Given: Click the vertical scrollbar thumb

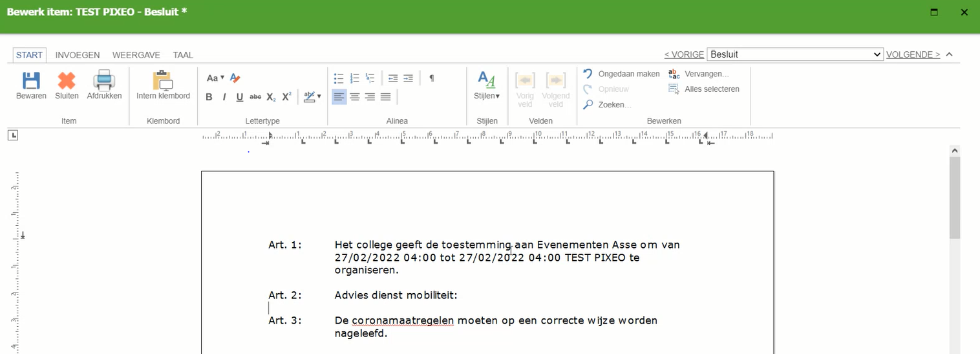Looking at the screenshot, I should click(954, 197).
